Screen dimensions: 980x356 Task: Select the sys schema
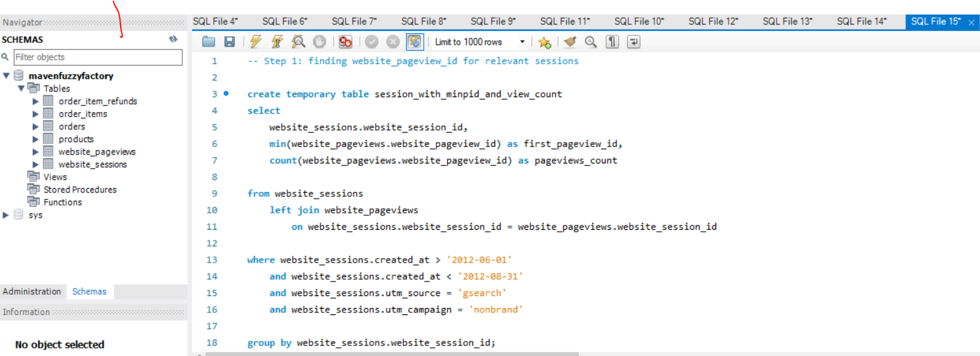(35, 215)
